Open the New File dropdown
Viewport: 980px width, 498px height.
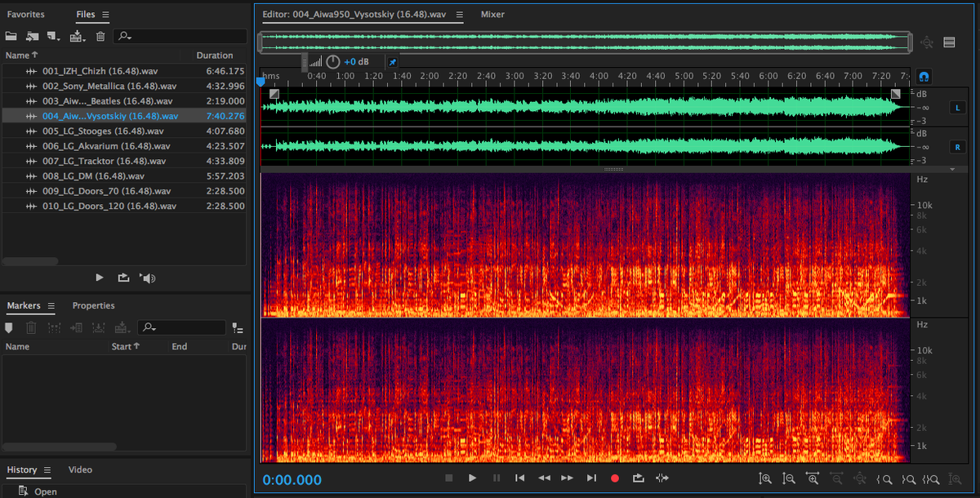(x=55, y=36)
